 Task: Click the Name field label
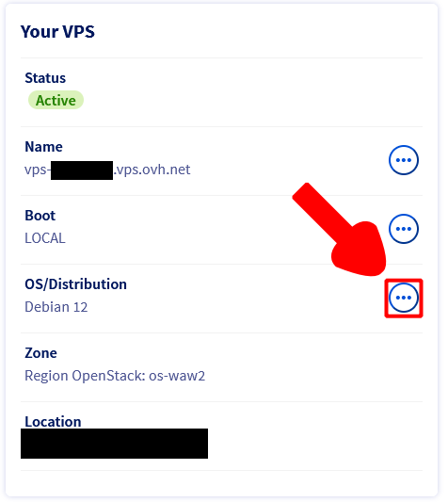pyautogui.click(x=43, y=147)
